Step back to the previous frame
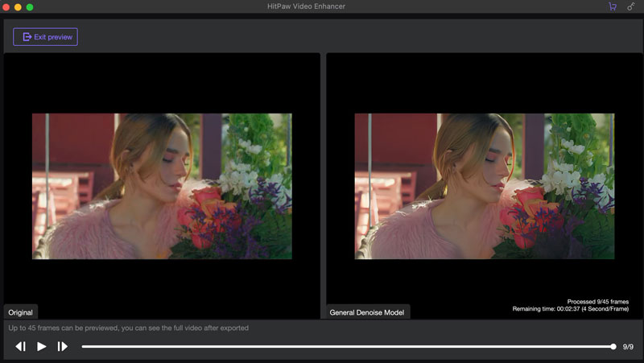Image resolution: width=644 pixels, height=363 pixels. (x=21, y=346)
